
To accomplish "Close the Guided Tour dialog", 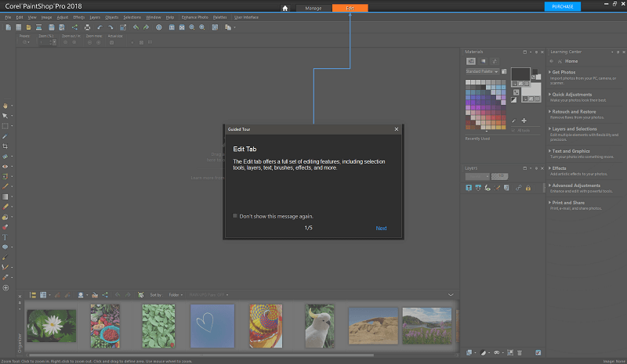I will click(397, 129).
